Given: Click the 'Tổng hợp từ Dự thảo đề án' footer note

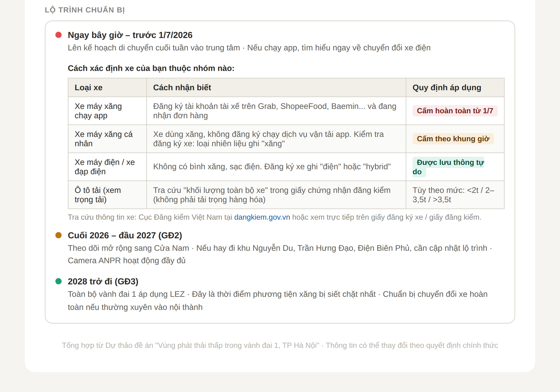Looking at the screenshot, I should pyautogui.click(x=280, y=345).
